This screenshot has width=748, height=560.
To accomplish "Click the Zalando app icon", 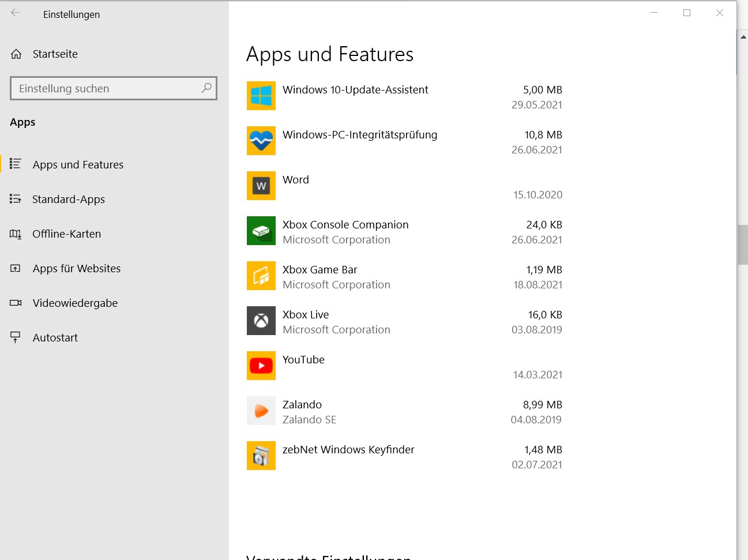I will point(261,411).
